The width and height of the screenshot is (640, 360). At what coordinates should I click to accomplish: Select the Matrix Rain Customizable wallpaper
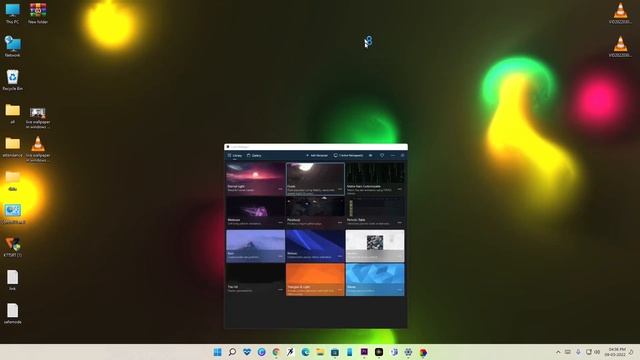point(375,179)
